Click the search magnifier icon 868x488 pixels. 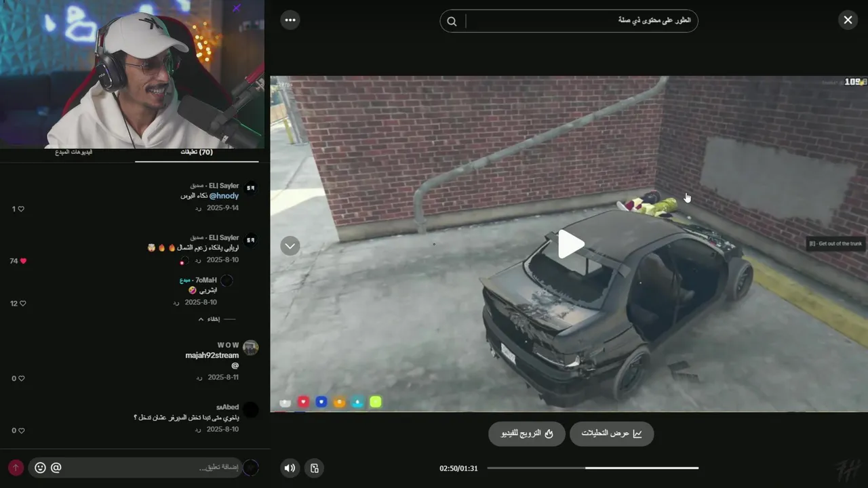pyautogui.click(x=452, y=21)
